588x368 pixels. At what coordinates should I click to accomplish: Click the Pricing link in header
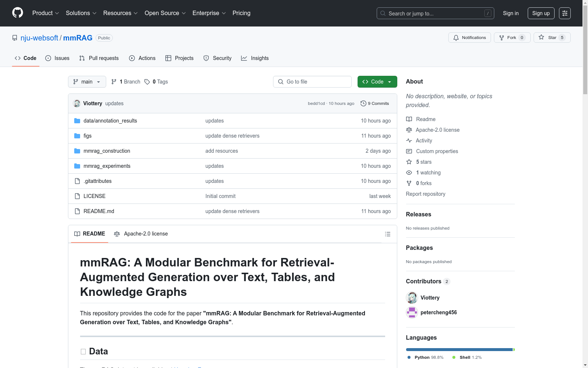click(x=241, y=13)
